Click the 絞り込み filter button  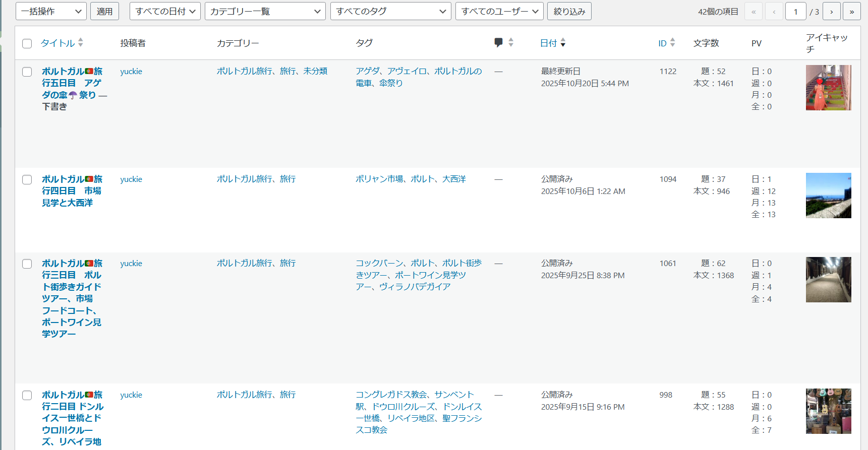click(x=569, y=12)
